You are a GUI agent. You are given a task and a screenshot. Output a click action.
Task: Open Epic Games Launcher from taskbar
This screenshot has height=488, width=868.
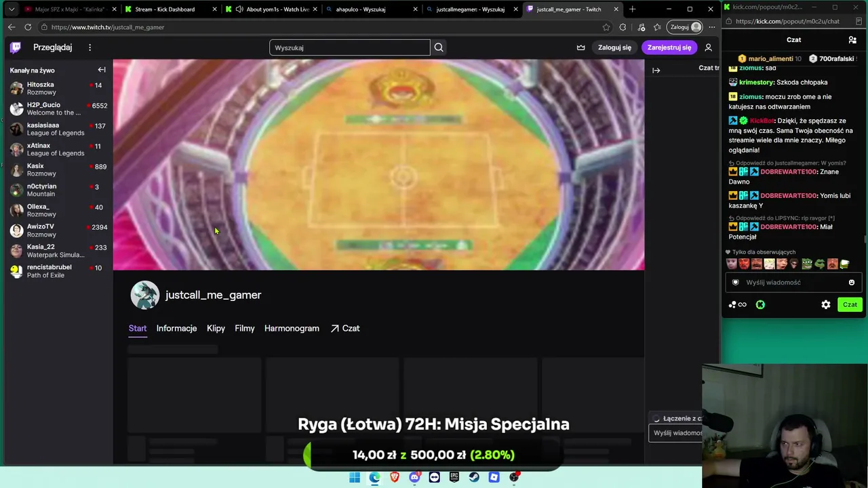[x=454, y=477]
